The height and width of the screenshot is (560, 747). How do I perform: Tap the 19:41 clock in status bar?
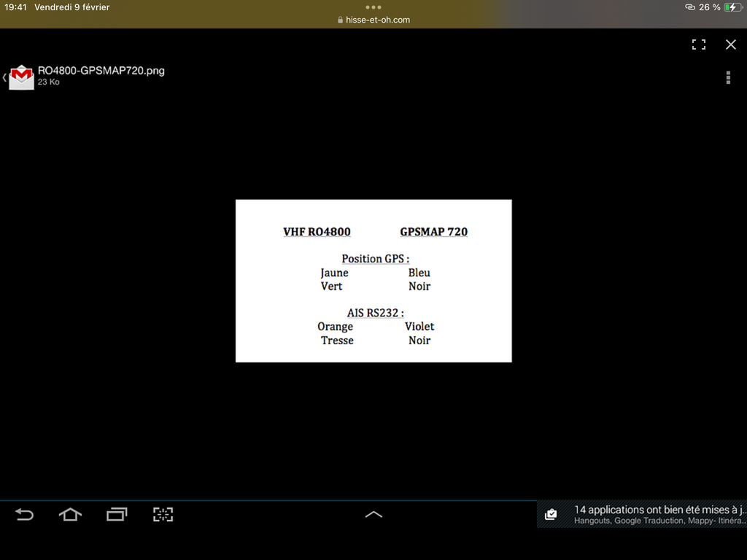[16, 7]
